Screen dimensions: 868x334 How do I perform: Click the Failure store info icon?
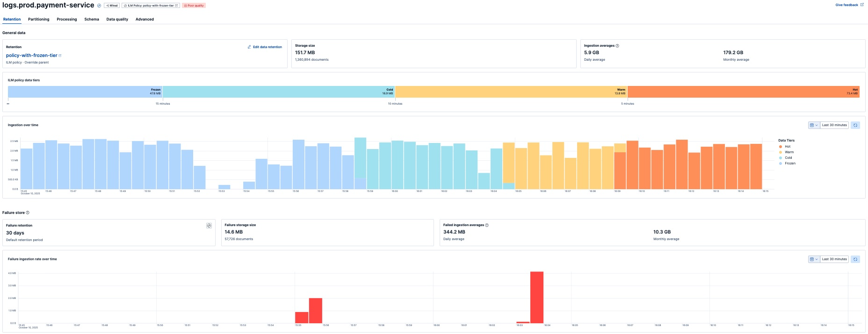pos(28,213)
